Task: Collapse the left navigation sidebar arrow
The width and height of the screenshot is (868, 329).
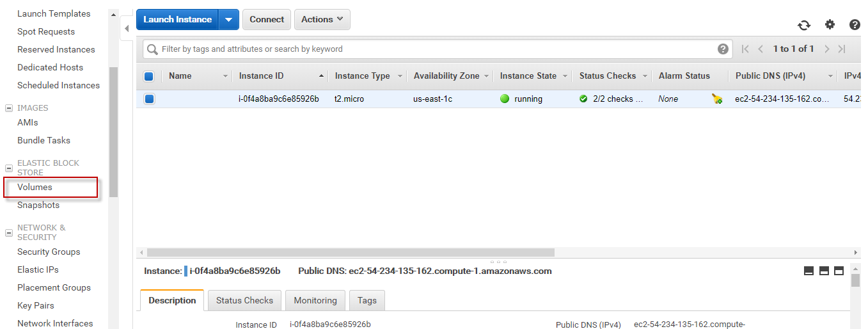Action: [x=127, y=28]
